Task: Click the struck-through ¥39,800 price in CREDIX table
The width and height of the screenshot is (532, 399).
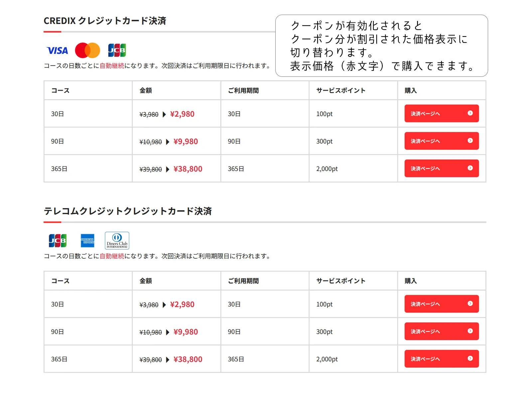Action: [151, 170]
